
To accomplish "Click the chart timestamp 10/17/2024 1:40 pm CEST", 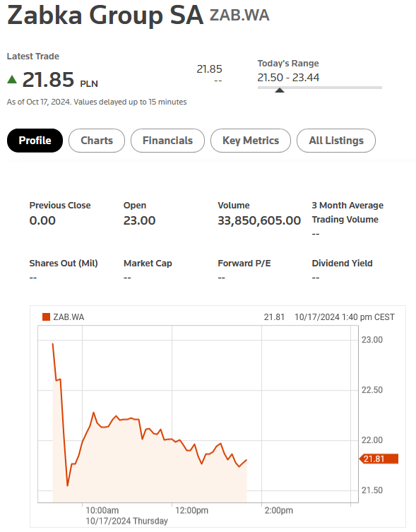I will [345, 317].
